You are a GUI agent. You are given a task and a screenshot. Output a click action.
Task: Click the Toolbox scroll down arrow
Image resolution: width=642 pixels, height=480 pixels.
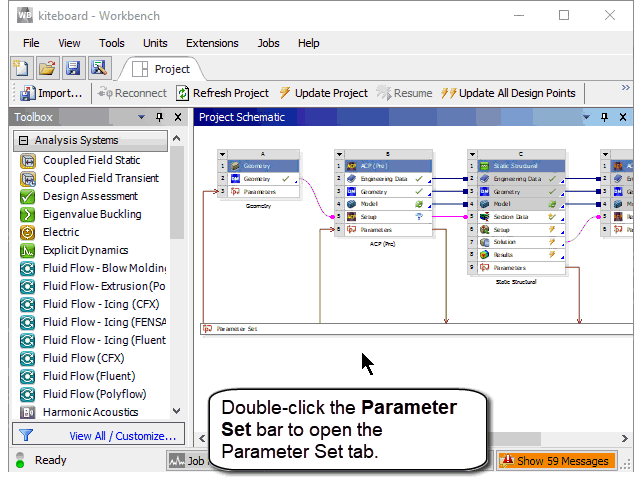tap(176, 411)
